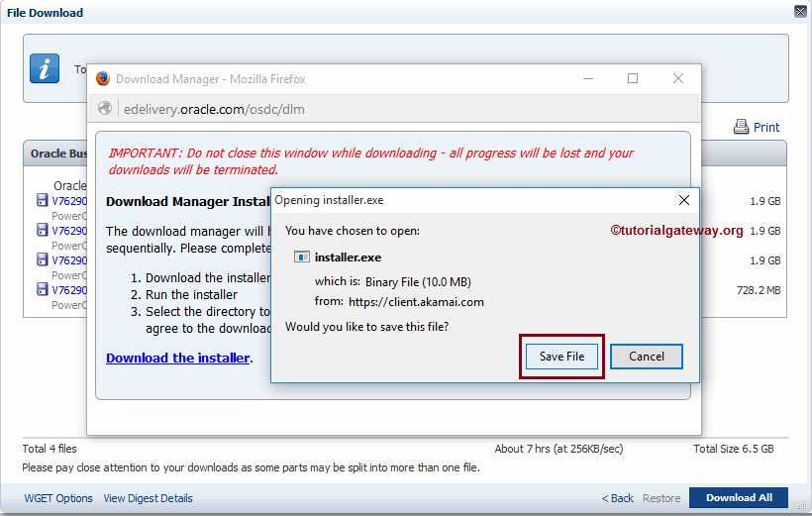Viewport: 812px width, 516px height.
Task: Click the globe site-identity icon
Action: (x=105, y=109)
